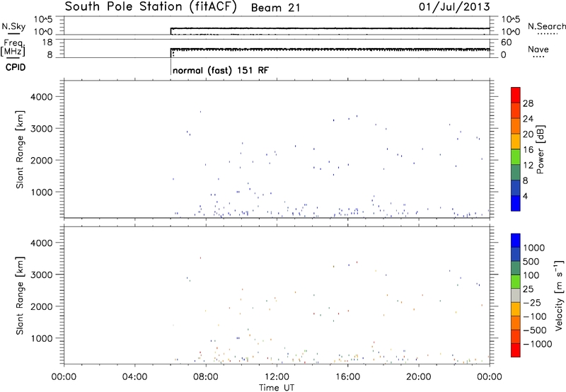566x392 pixels.
Task: Click the '-25' Velocity colorbar label
Action: 532,302
